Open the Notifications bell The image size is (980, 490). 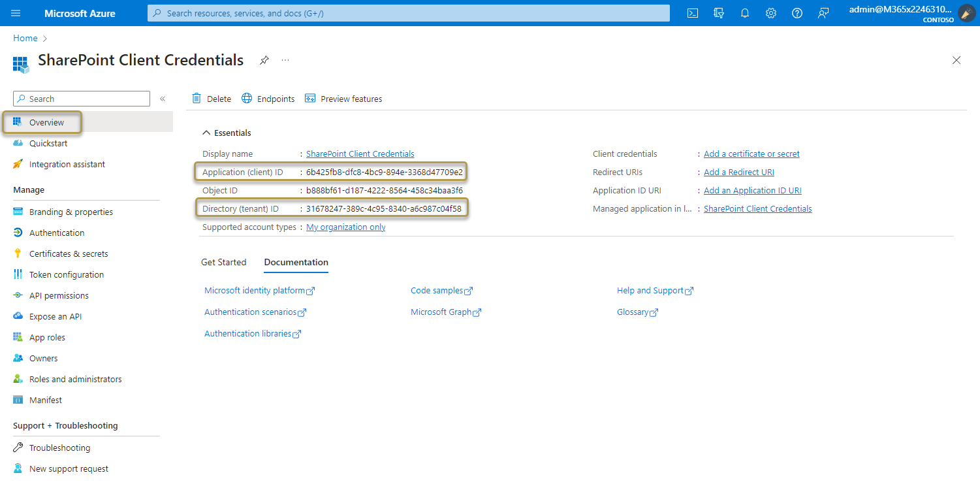point(744,13)
